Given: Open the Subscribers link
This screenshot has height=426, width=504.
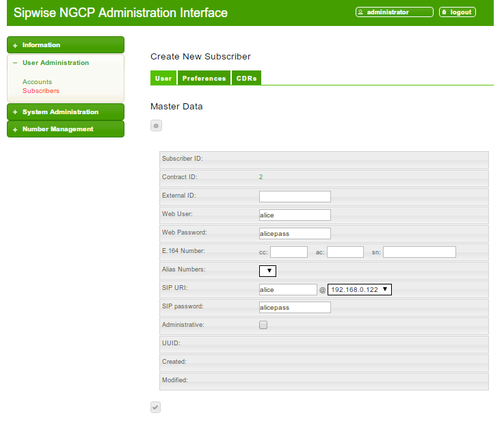Looking at the screenshot, I should pyautogui.click(x=41, y=91).
